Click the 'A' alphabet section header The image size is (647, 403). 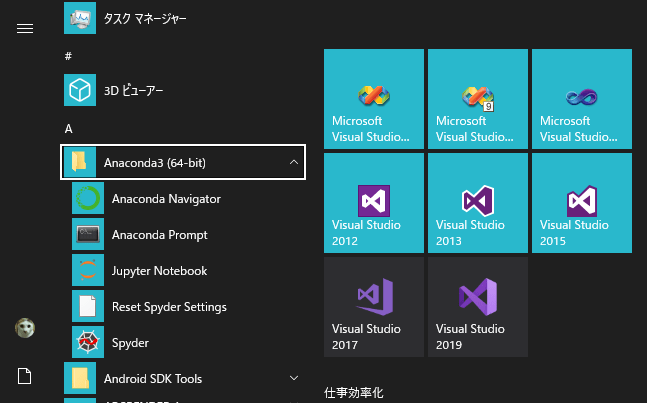coord(68,129)
